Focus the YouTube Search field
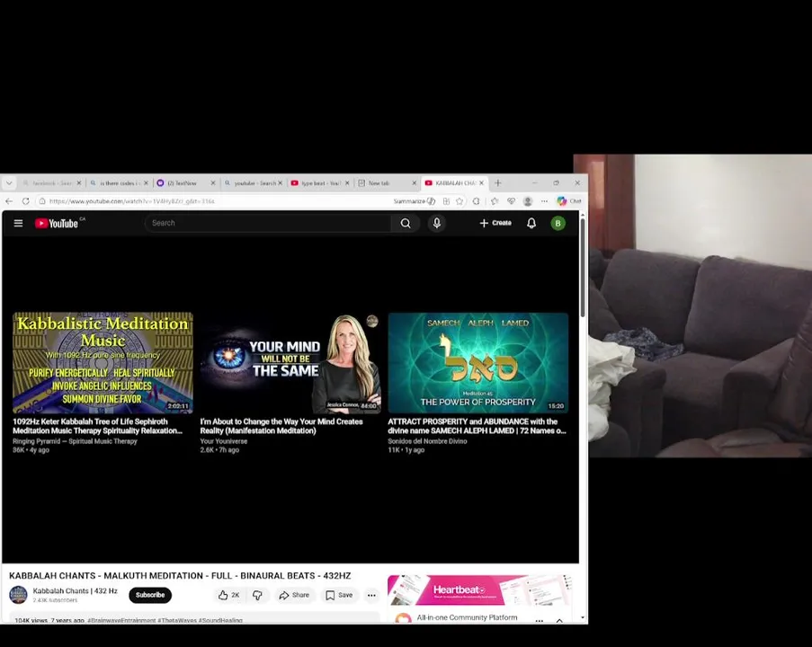The image size is (812, 647). pos(268,223)
